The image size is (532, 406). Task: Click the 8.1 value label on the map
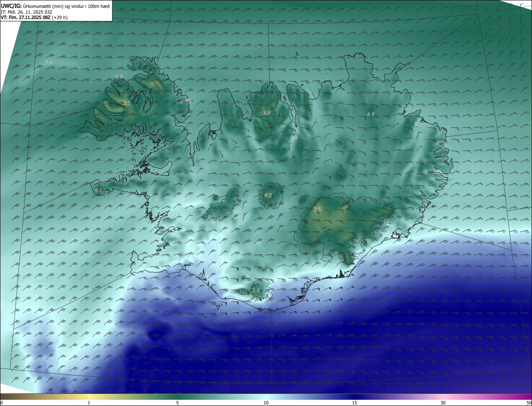tap(418, 124)
